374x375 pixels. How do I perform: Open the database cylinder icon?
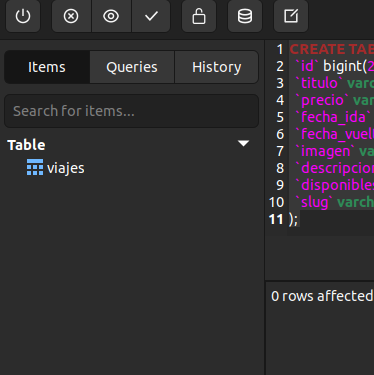coord(245,16)
